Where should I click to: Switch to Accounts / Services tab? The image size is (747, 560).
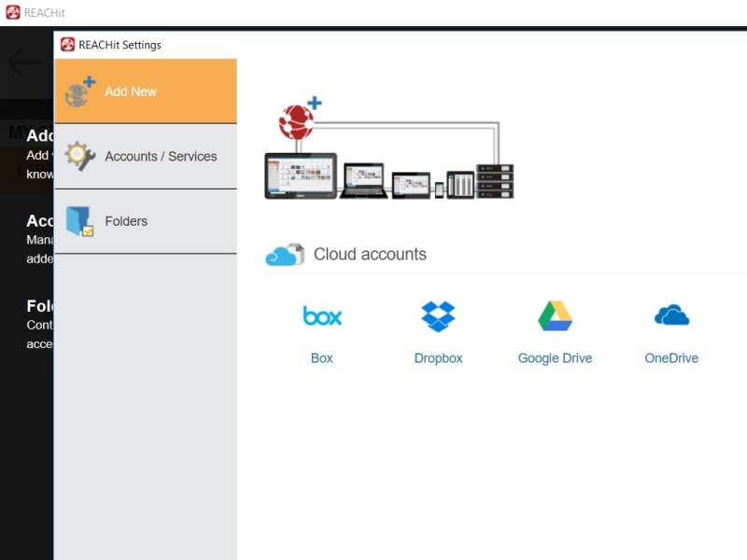point(146,156)
